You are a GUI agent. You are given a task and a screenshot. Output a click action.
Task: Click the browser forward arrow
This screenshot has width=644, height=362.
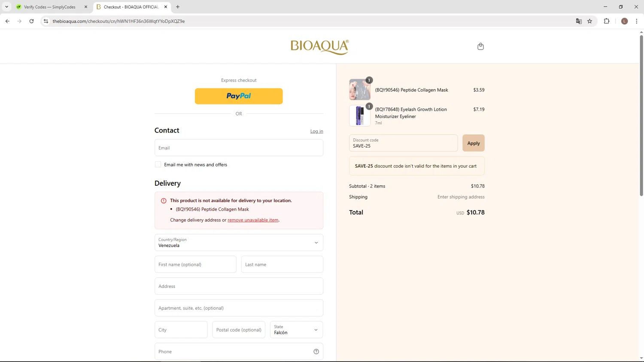click(x=19, y=21)
